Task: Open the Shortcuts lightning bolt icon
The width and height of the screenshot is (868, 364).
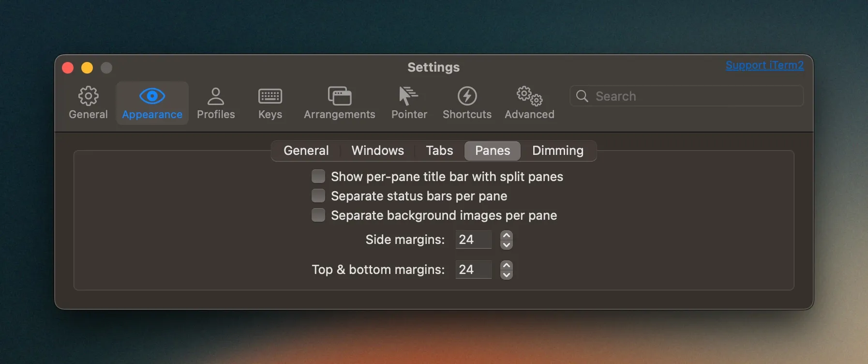Action: click(x=467, y=96)
